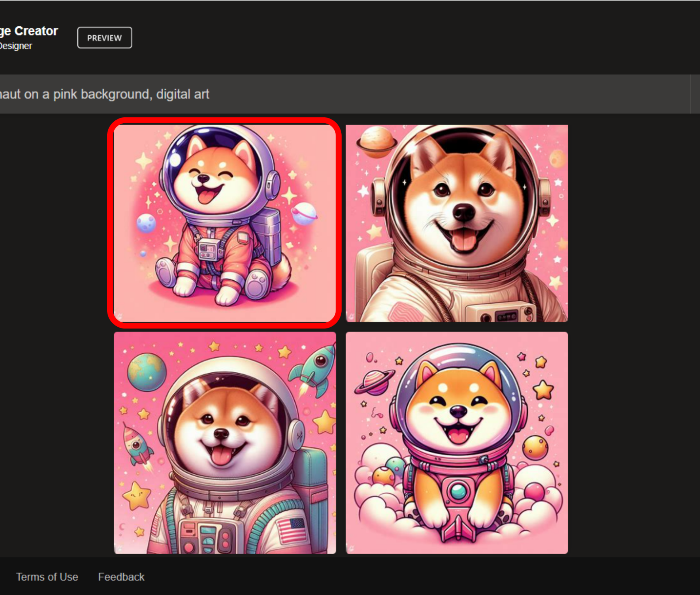Open the Terms of Use link
Image resolution: width=700 pixels, height=595 pixels.
click(47, 577)
